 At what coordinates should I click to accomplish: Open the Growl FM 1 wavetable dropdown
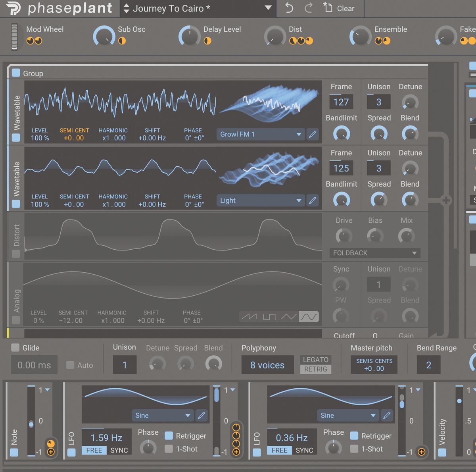click(x=260, y=134)
